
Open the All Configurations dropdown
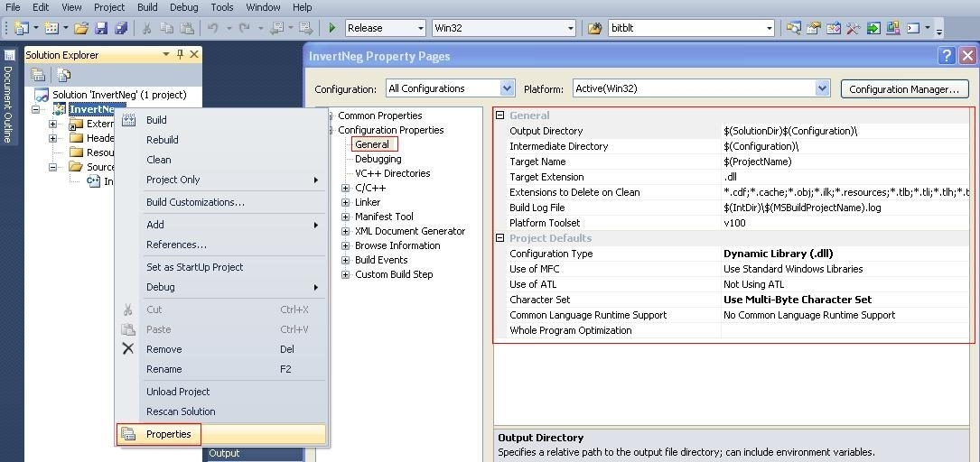pyautogui.click(x=450, y=88)
